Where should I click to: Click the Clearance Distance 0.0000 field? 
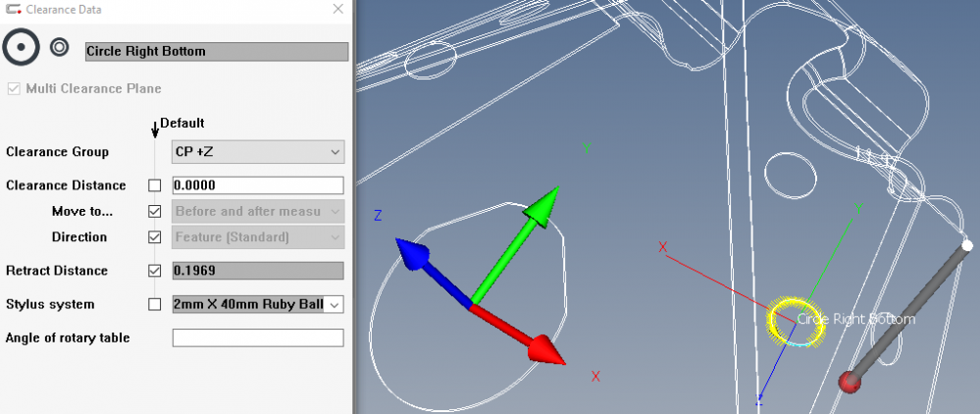pos(258,185)
